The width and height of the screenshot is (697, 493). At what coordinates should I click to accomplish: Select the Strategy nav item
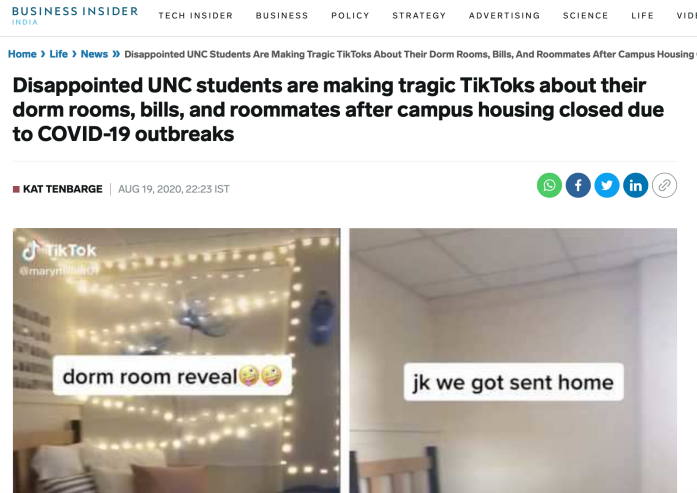click(419, 16)
